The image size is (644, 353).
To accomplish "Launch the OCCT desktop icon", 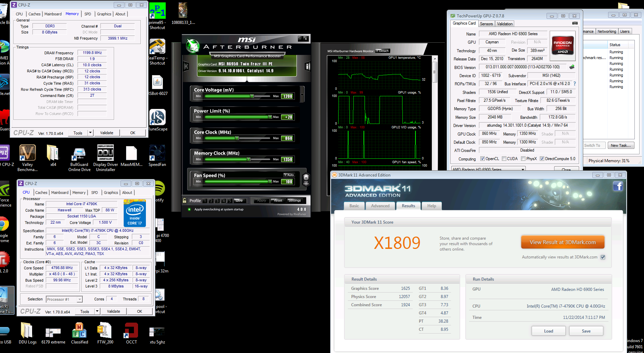I will coord(132,333).
